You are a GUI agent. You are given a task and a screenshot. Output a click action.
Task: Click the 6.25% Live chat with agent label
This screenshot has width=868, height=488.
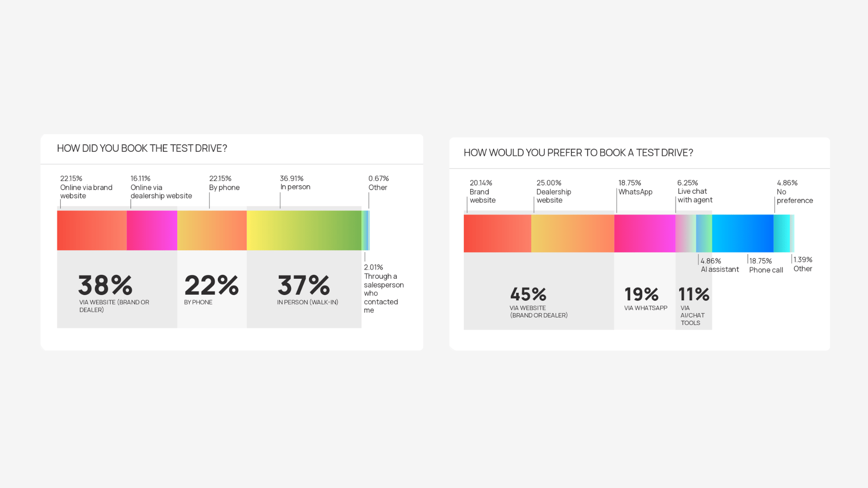pos(694,192)
